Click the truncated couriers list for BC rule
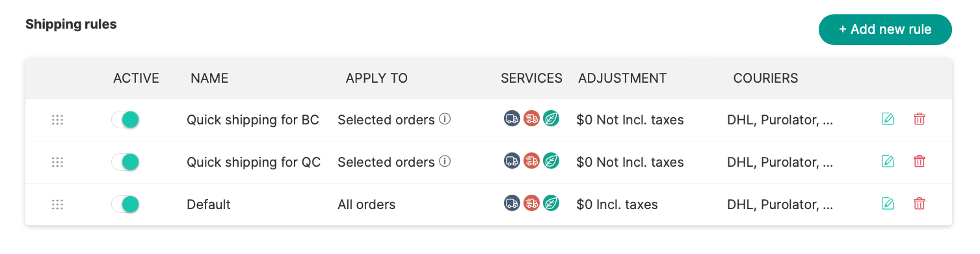The height and width of the screenshot is (254, 980). tap(780, 120)
